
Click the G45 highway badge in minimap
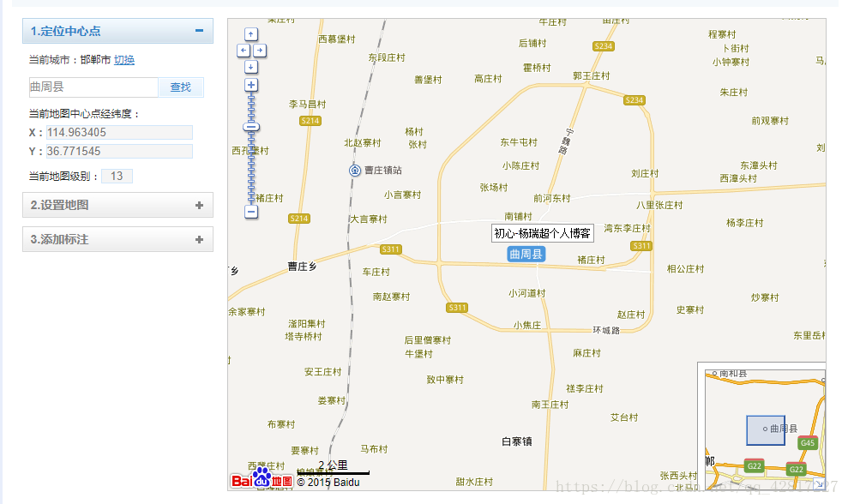[808, 442]
